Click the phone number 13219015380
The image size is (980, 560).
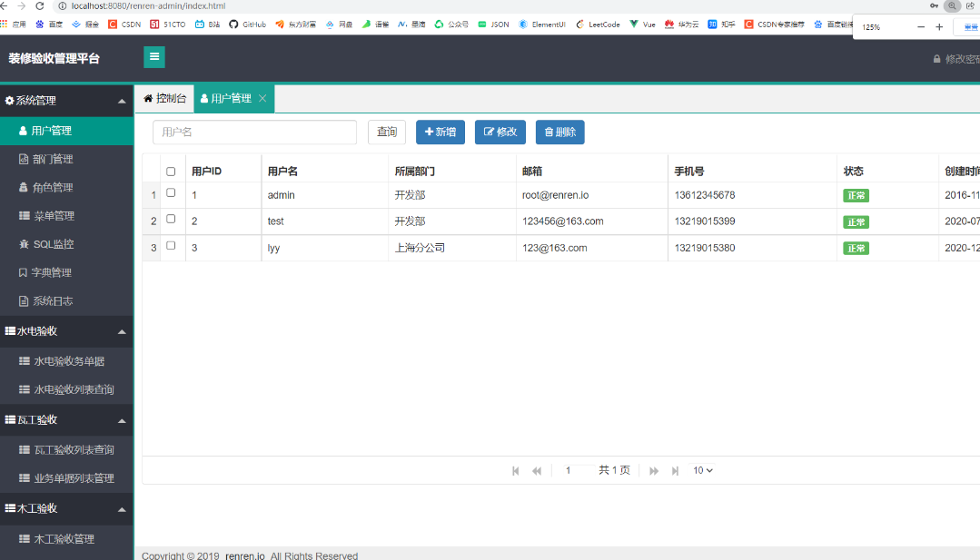pos(705,248)
